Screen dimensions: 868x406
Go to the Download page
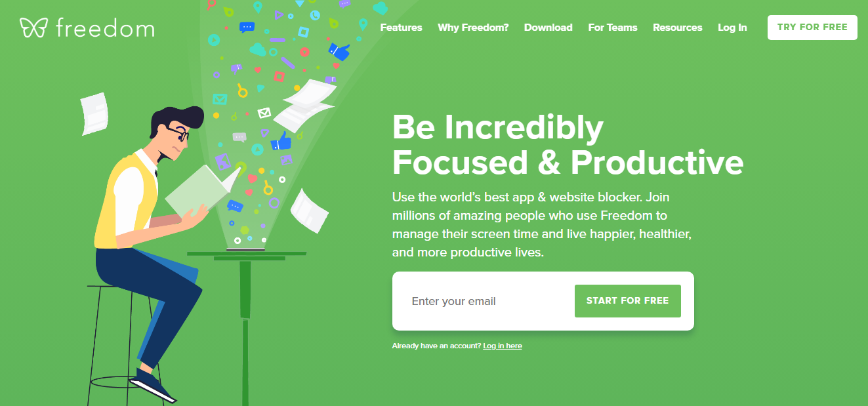548,28
